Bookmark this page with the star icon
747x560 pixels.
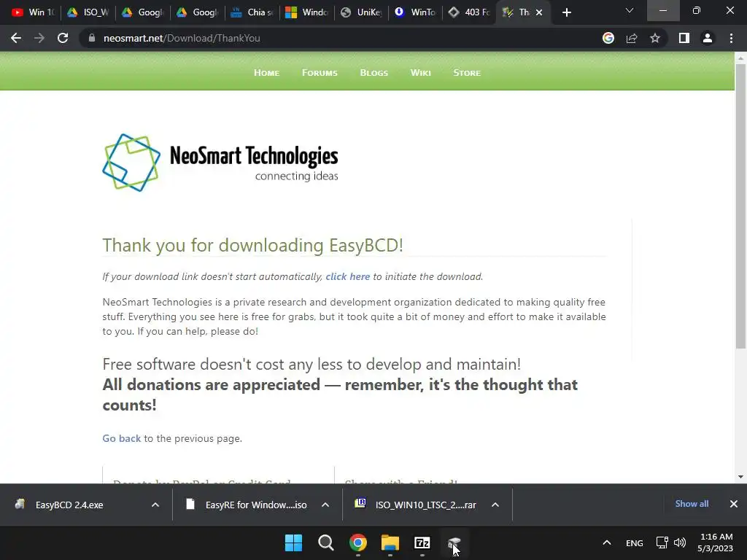[x=655, y=38]
